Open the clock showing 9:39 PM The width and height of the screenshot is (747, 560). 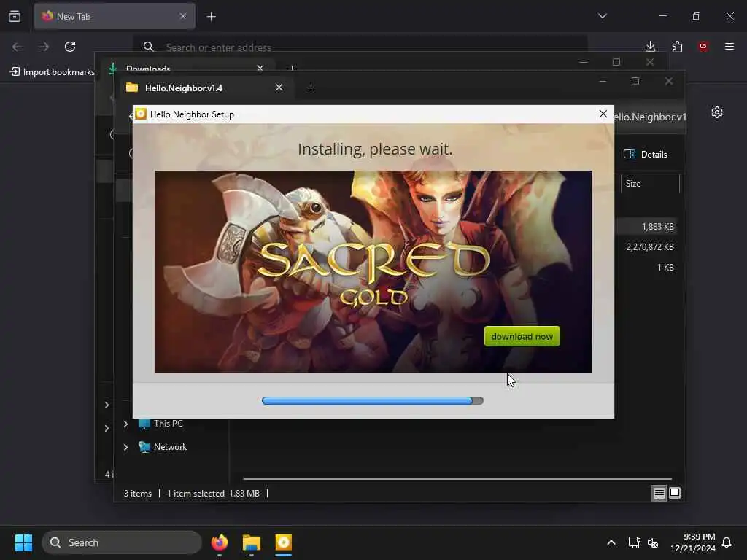693,542
